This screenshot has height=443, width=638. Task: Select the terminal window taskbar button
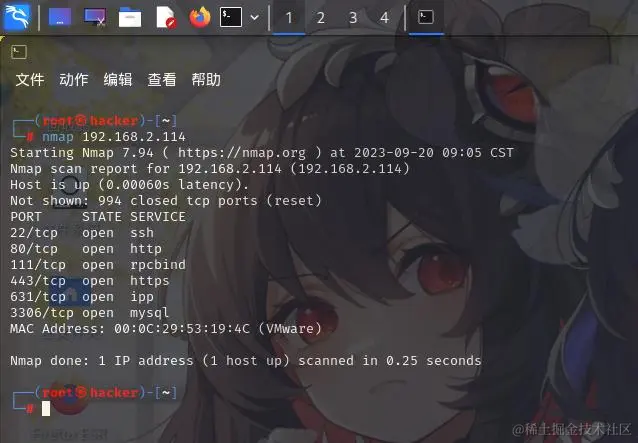(426, 17)
